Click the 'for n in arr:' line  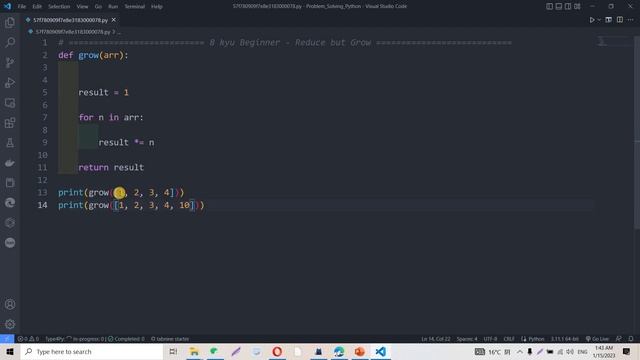point(111,118)
